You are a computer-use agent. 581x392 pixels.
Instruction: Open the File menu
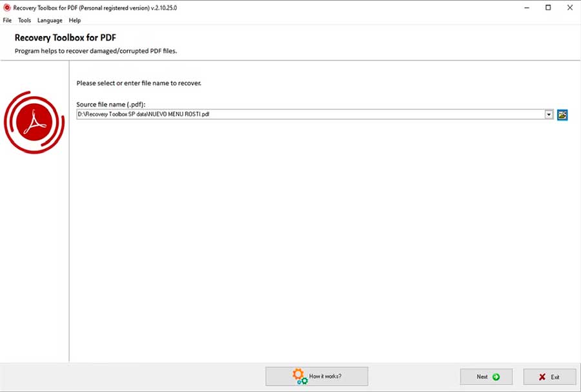coord(7,21)
